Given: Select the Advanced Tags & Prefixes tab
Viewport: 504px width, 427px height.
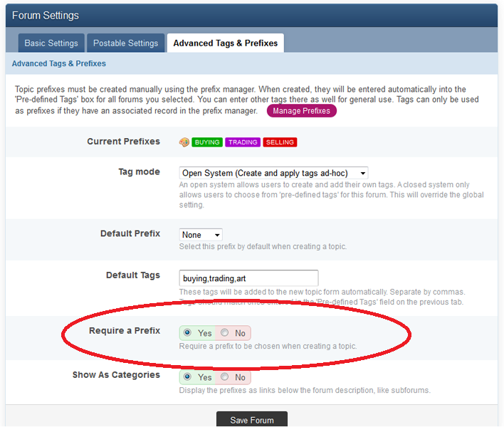Looking at the screenshot, I should tap(225, 43).
